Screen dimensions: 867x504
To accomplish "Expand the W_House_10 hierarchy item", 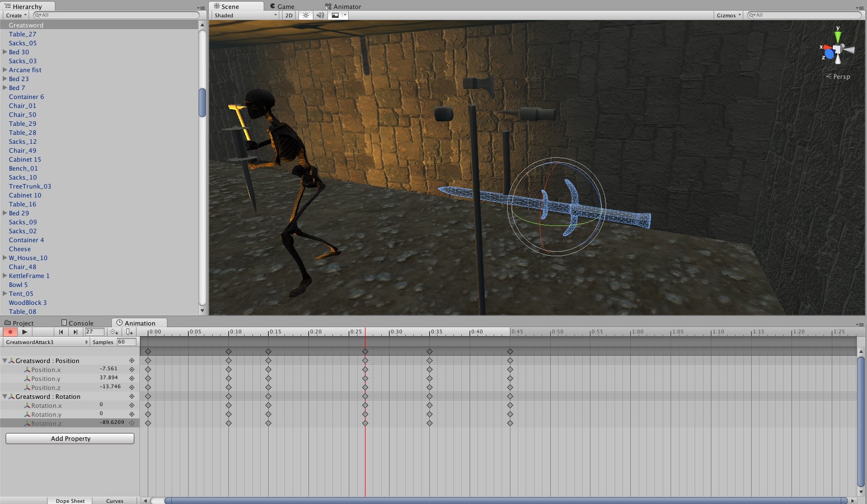I will coord(4,258).
